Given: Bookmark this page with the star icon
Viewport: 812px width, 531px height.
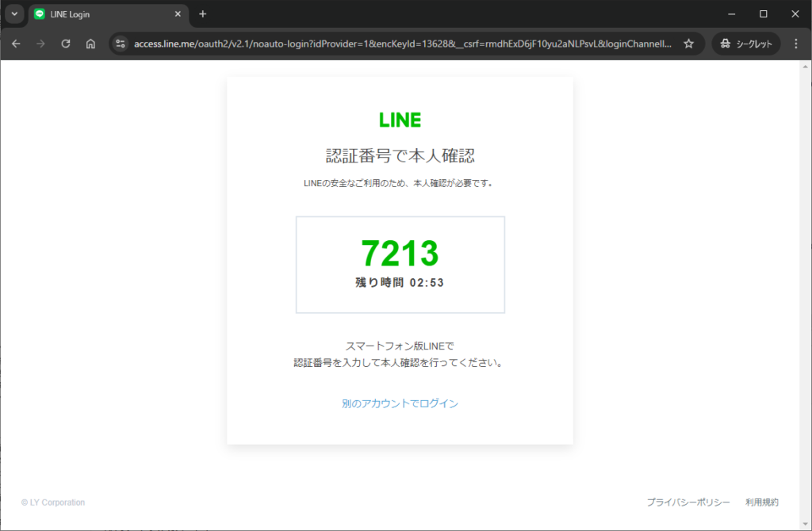Looking at the screenshot, I should point(688,44).
